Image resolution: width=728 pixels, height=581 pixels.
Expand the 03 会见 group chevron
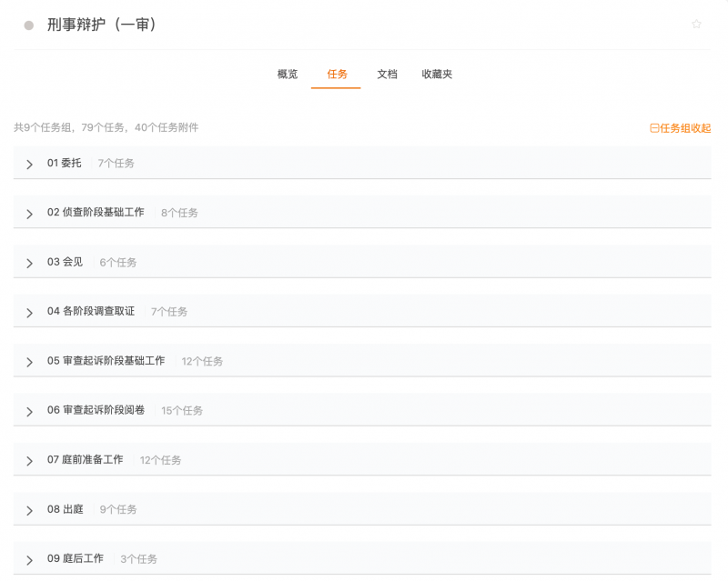pyautogui.click(x=29, y=263)
